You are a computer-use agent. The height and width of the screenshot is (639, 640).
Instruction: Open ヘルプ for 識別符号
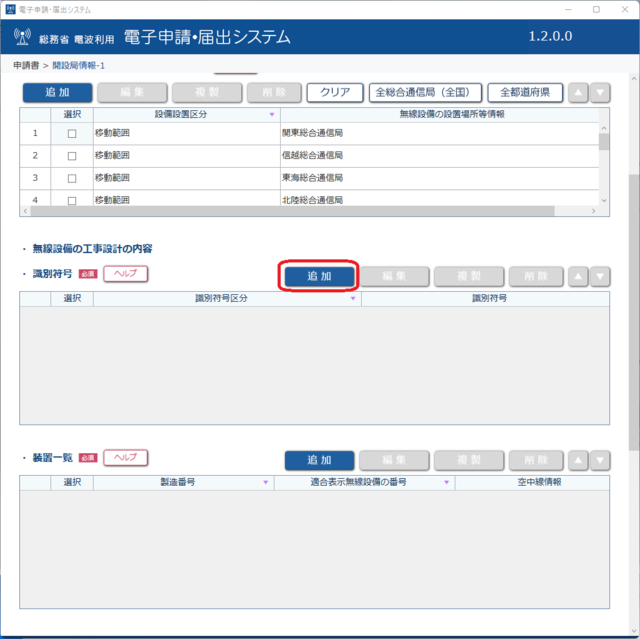pyautogui.click(x=125, y=274)
